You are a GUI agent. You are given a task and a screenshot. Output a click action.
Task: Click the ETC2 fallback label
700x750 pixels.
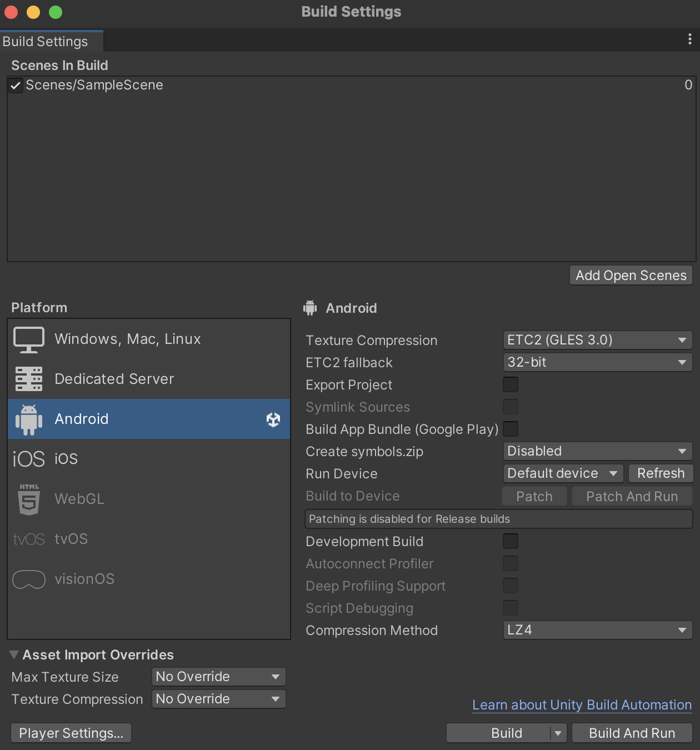(x=349, y=363)
